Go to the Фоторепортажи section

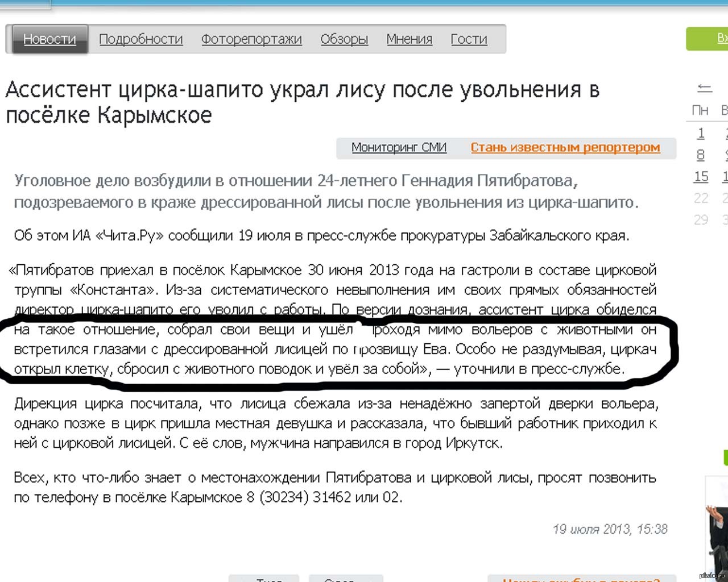pyautogui.click(x=251, y=39)
